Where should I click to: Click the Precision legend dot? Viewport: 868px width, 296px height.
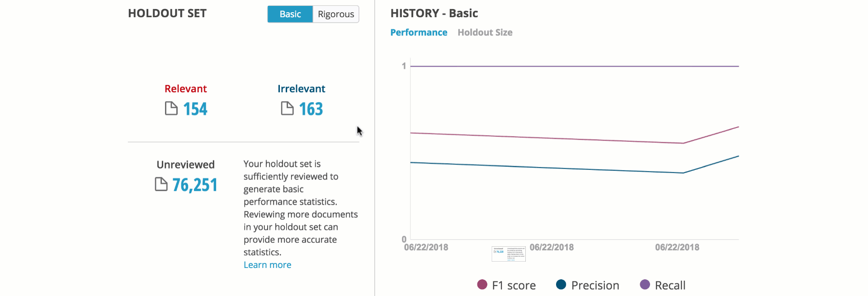[x=561, y=285]
